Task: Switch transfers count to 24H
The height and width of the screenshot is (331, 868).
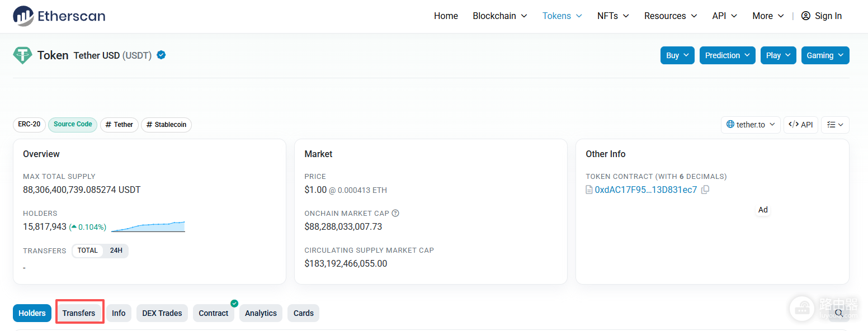Action: 116,250
